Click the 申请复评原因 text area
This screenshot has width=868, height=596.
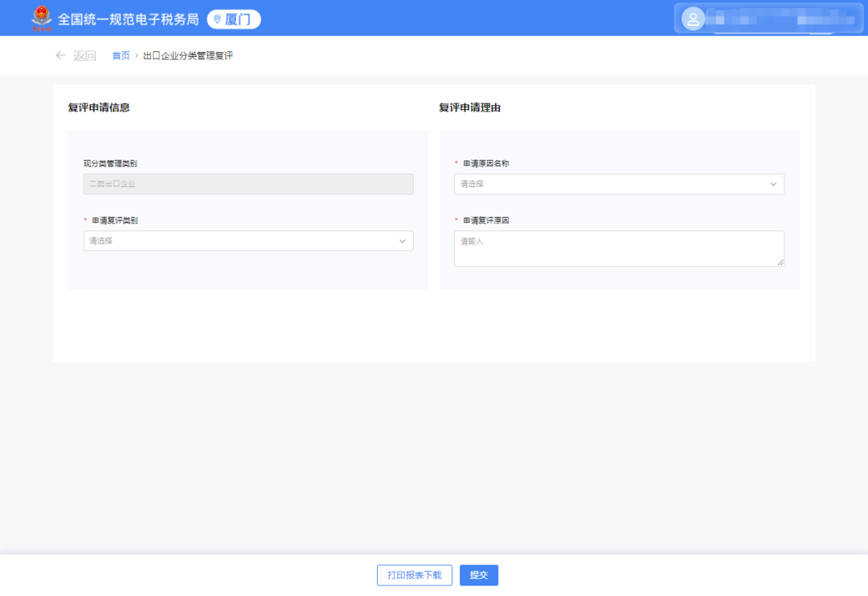click(x=619, y=248)
